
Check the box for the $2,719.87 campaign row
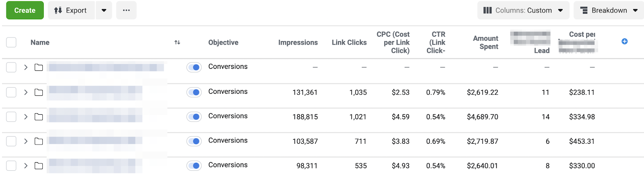[x=11, y=141]
